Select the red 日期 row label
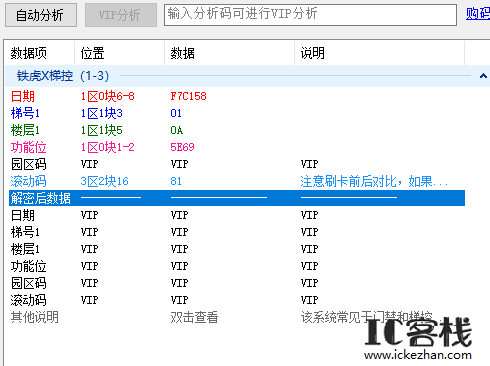 point(23,96)
